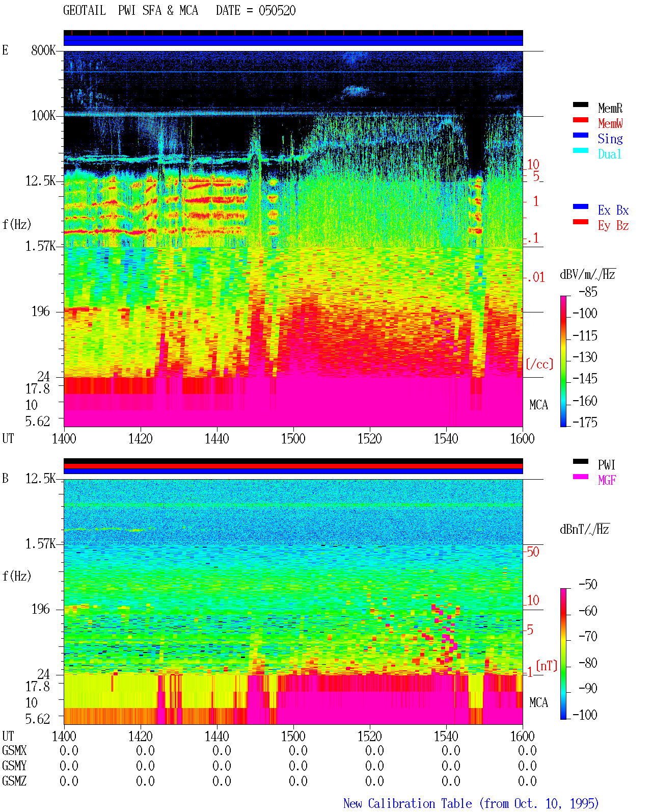Click the magenta MGF legend swatch

[x=581, y=477]
